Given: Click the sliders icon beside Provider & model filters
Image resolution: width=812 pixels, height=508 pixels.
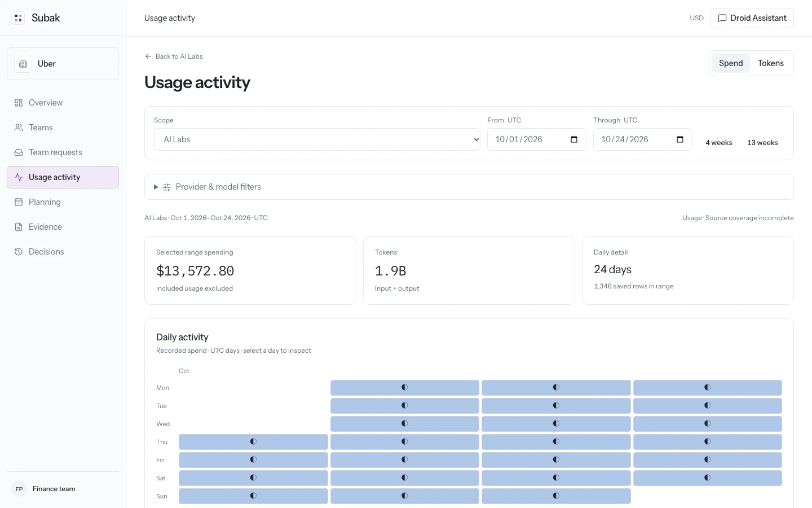Looking at the screenshot, I should tap(167, 187).
